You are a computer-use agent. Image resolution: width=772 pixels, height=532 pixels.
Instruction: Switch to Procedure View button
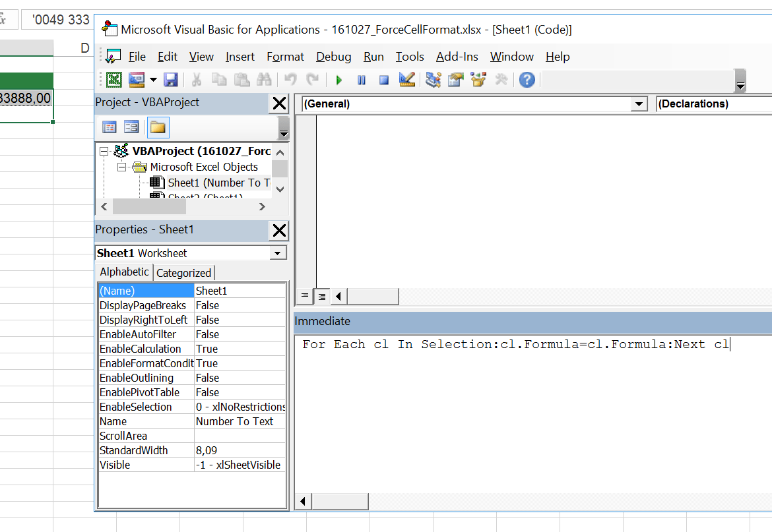(x=305, y=296)
